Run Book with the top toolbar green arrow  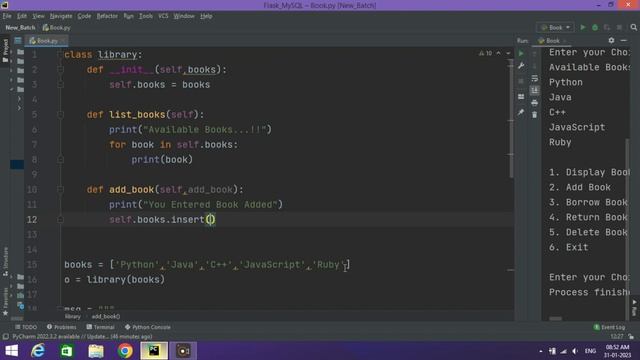pos(583,27)
